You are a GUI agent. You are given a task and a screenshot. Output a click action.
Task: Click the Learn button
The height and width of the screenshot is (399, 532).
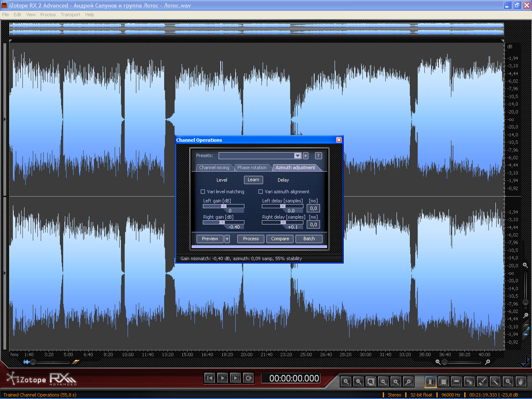click(x=254, y=180)
